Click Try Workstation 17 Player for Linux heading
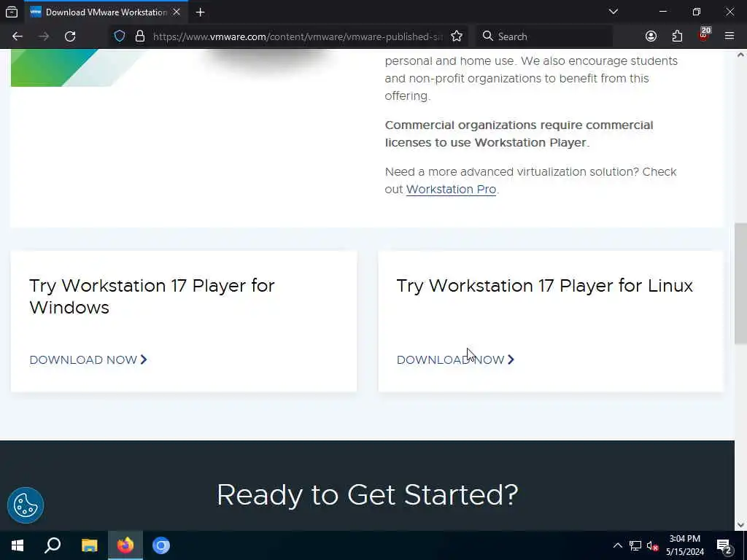This screenshot has width=747, height=560. click(544, 286)
